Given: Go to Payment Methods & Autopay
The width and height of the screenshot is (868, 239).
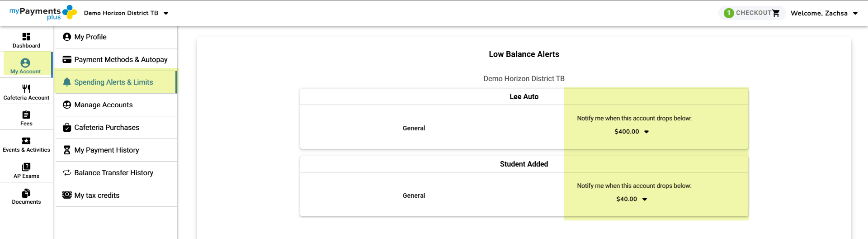Looking at the screenshot, I should tap(121, 60).
